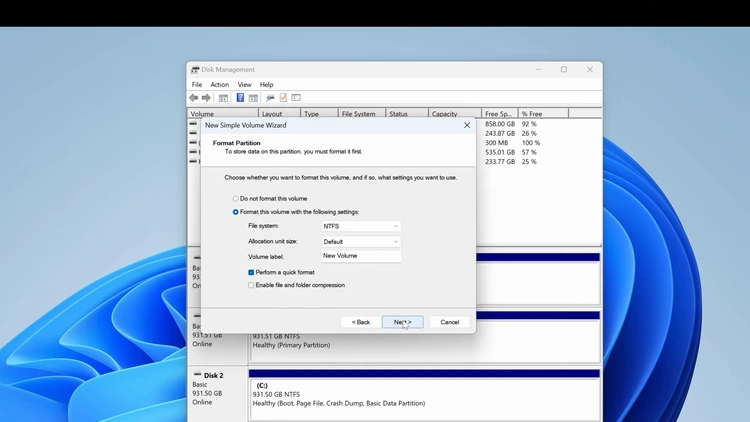The height and width of the screenshot is (422, 750).
Task: Click 'Healthy (Primary Partition)' text
Action: click(291, 345)
